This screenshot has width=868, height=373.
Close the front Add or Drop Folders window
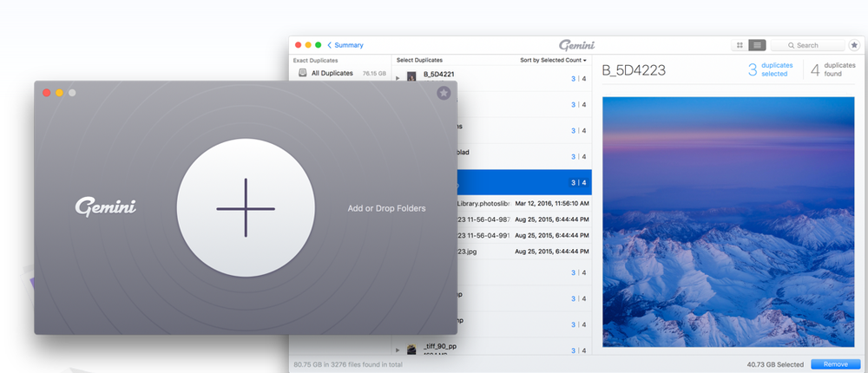(x=47, y=93)
